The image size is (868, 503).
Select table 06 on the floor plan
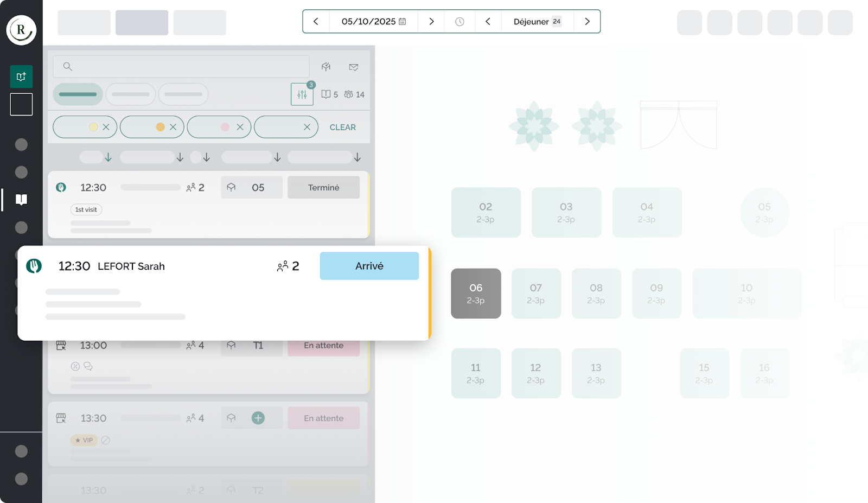[476, 293]
